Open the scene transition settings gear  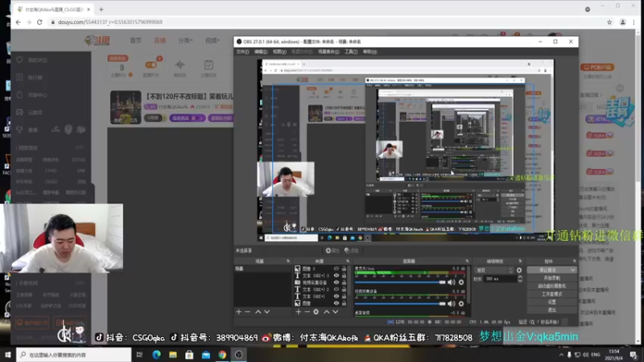pos(519,270)
